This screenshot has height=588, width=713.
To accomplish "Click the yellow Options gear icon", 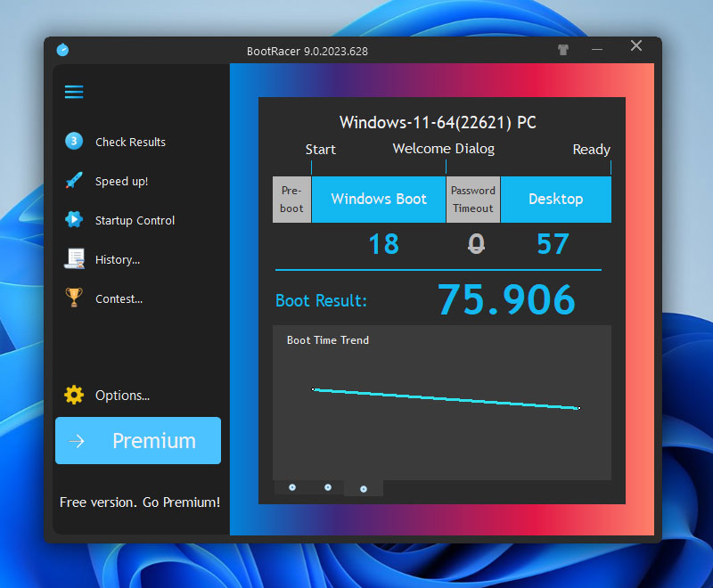I will (x=74, y=395).
